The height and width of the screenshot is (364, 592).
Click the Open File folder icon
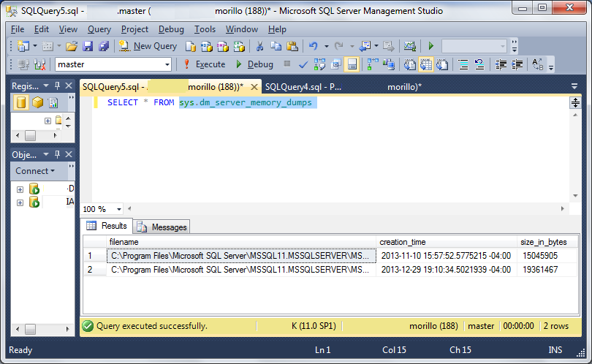(72, 46)
